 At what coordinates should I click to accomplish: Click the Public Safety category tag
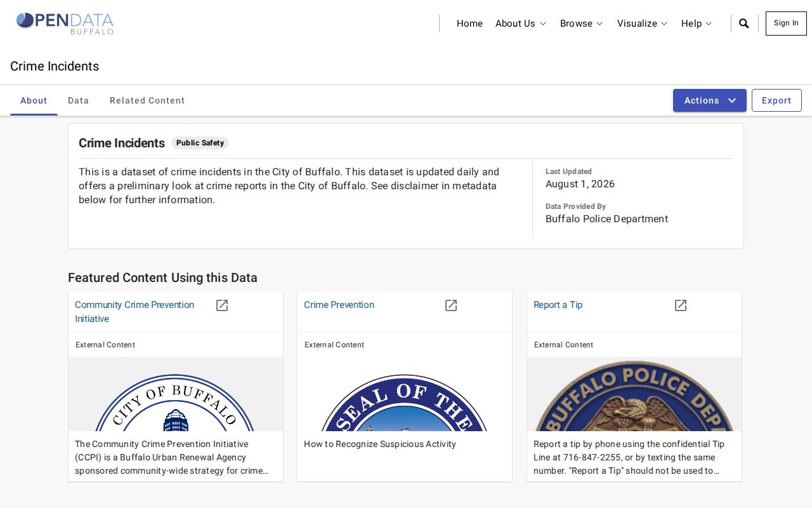200,143
